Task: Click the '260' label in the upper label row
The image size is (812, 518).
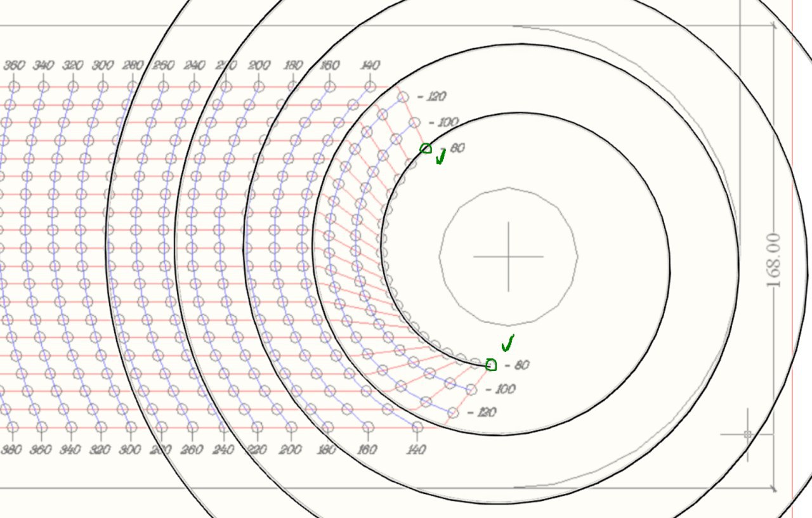Action: [164, 65]
